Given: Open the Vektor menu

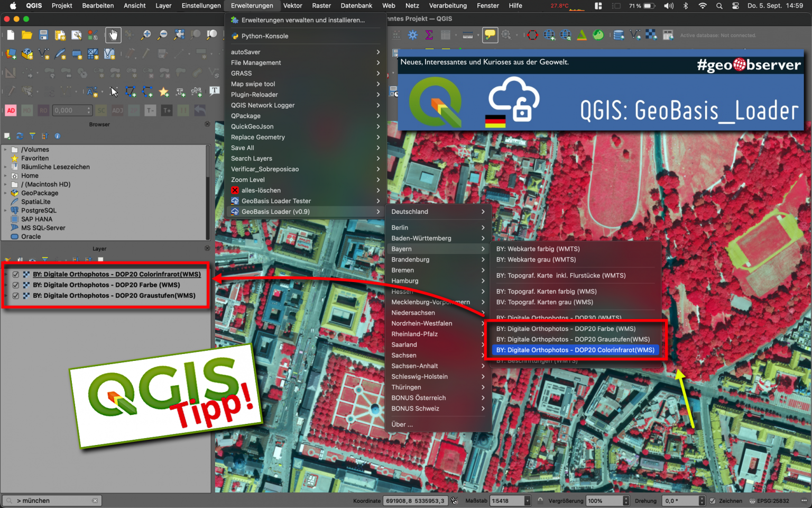Looking at the screenshot, I should [x=292, y=6].
